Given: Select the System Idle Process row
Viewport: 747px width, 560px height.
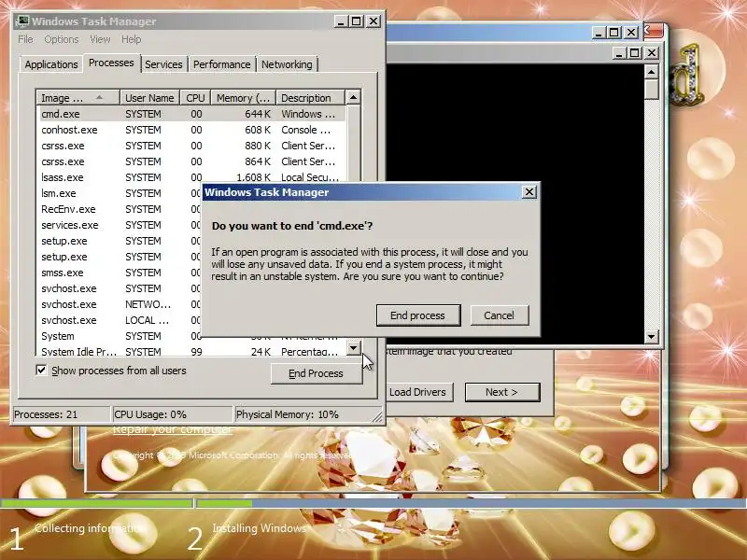Looking at the screenshot, I should click(x=190, y=352).
